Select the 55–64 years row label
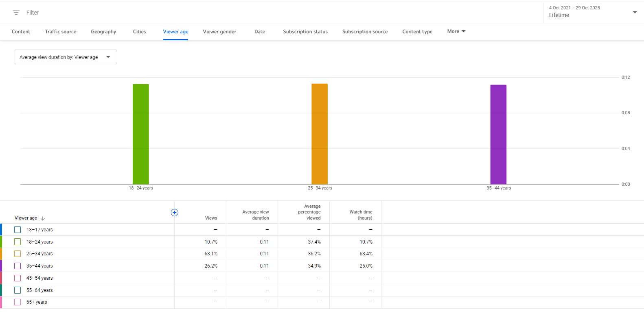The width and height of the screenshot is (644, 320). pos(39,290)
